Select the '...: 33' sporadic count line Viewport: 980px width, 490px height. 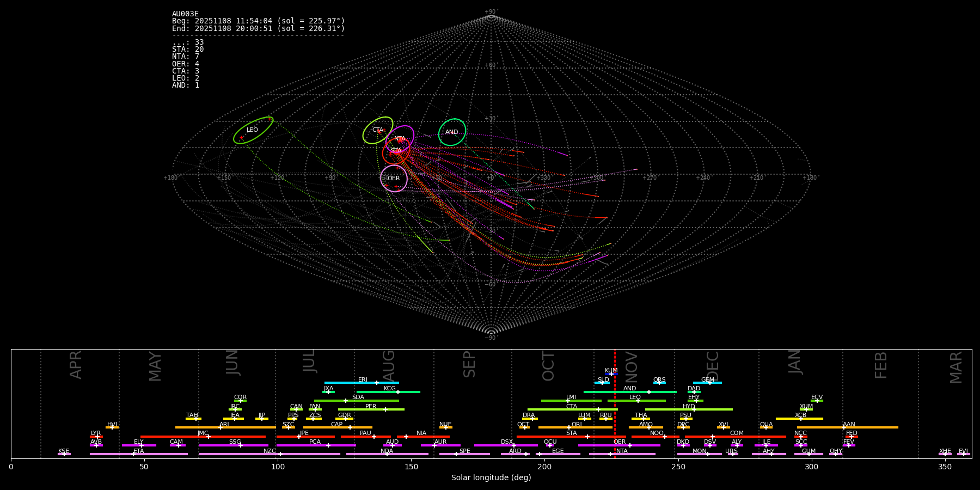pos(188,42)
